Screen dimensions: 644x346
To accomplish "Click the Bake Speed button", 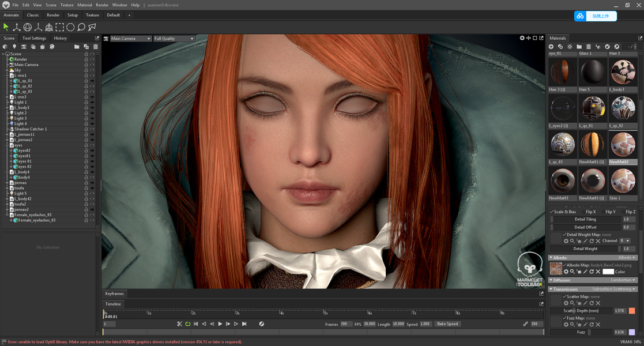I will point(447,324).
